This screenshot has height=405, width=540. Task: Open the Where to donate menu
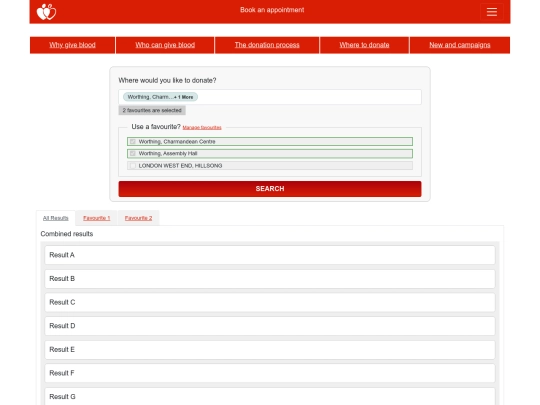click(x=364, y=45)
